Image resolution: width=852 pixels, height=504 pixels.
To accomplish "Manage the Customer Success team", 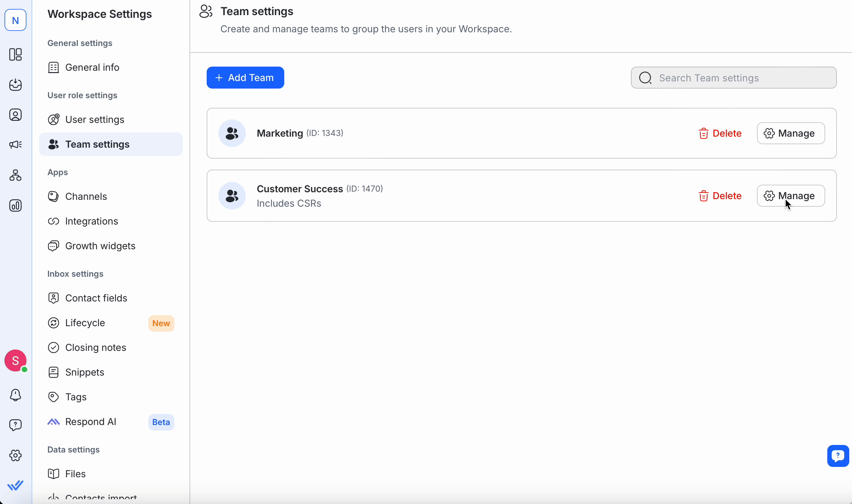I will point(791,196).
